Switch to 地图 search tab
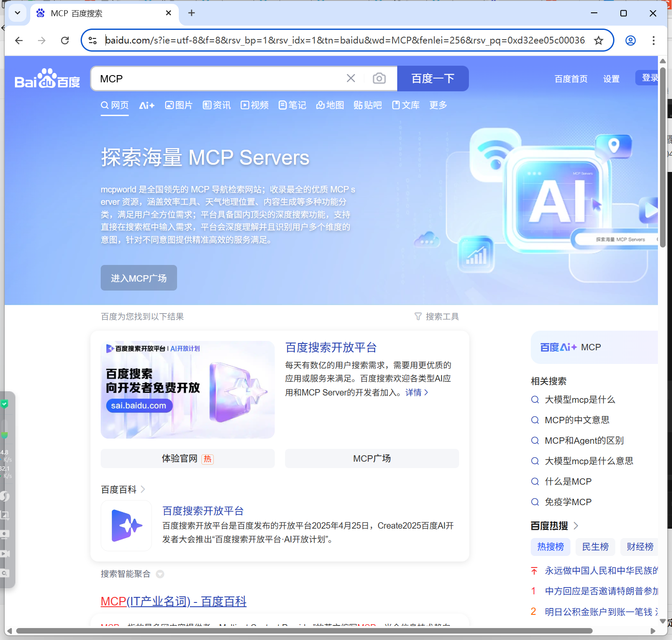 pyautogui.click(x=330, y=105)
